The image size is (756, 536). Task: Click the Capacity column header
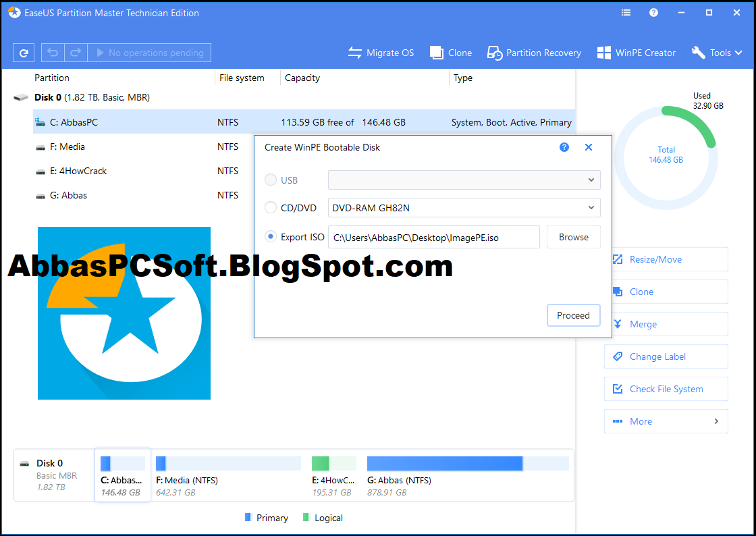(x=302, y=78)
